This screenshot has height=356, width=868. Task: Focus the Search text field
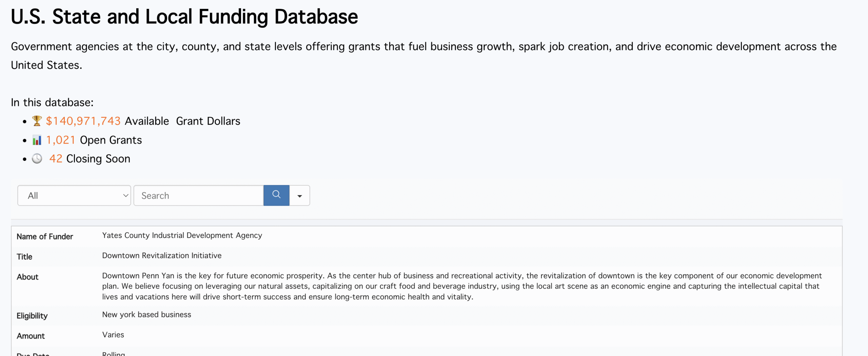198,195
